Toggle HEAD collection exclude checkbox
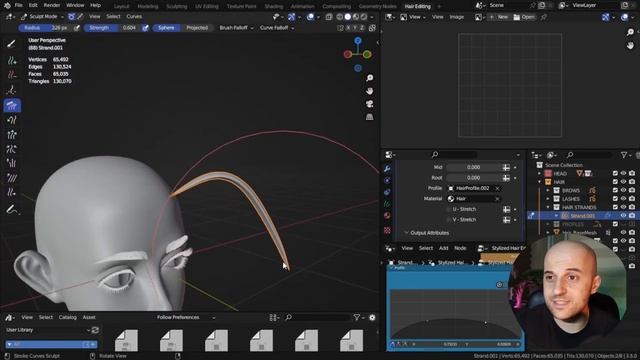Image resolution: width=640 pixels, height=360 pixels. click(x=615, y=173)
